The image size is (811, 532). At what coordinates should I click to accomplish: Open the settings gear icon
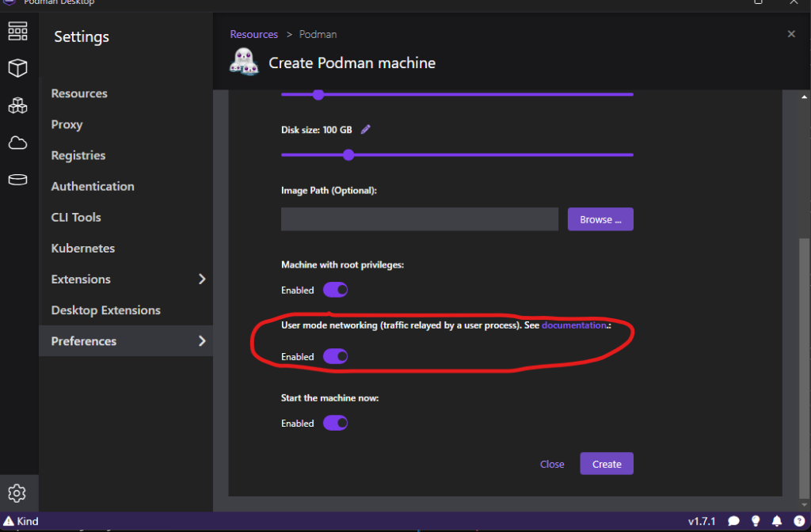(x=18, y=492)
